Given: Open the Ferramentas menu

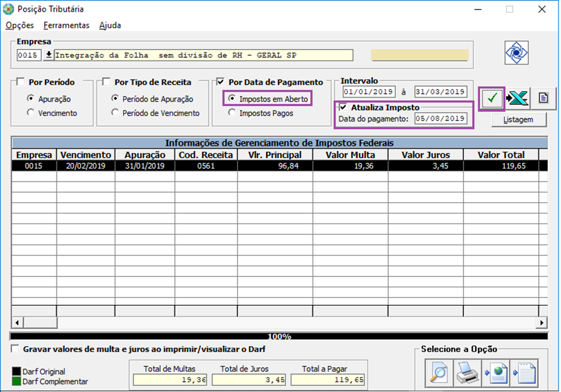Looking at the screenshot, I should (66, 25).
